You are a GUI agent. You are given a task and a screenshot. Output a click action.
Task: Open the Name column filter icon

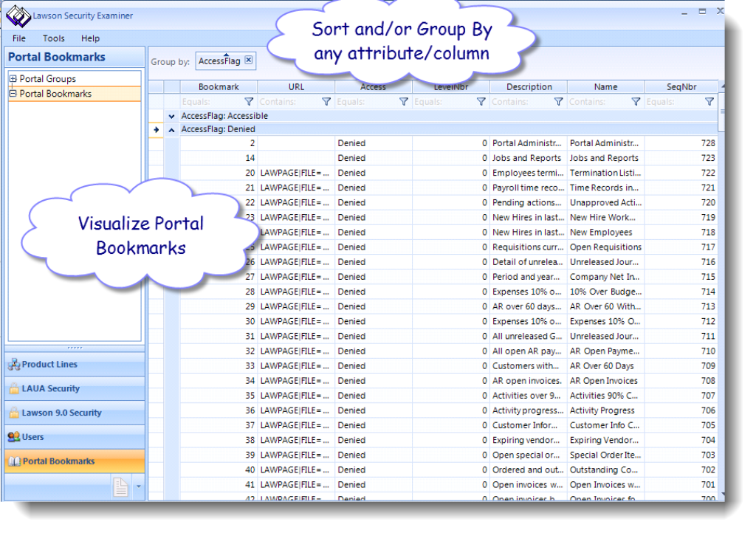pos(636,102)
